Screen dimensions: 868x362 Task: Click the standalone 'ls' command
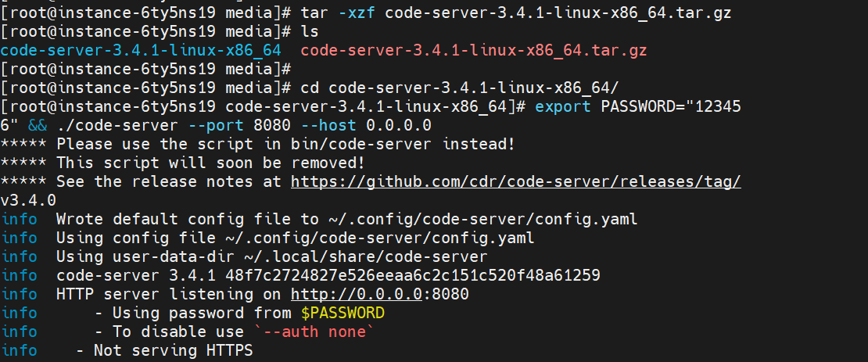tap(310, 31)
